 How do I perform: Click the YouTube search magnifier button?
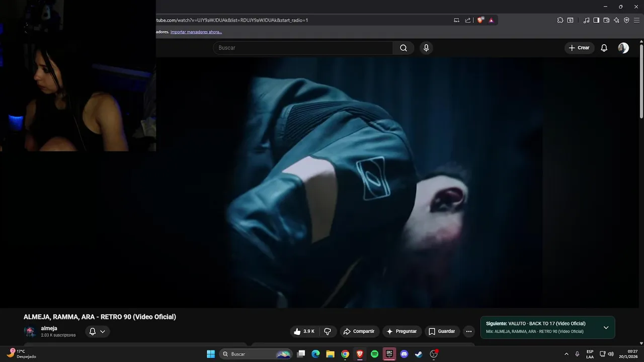click(404, 48)
